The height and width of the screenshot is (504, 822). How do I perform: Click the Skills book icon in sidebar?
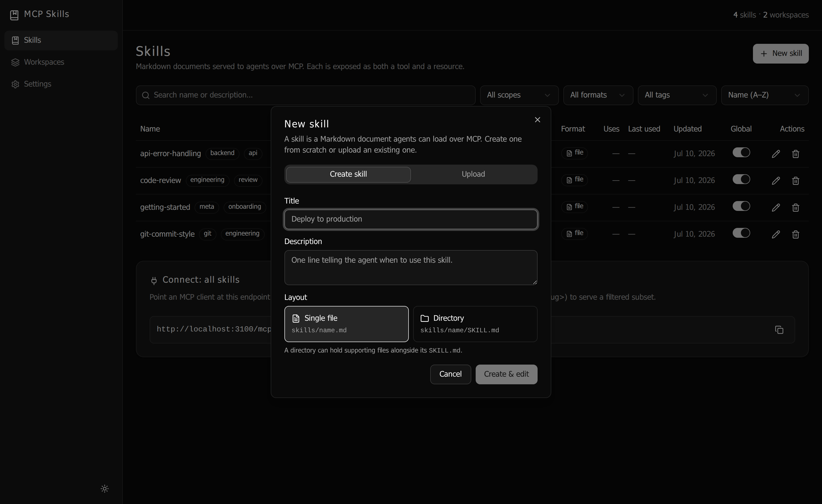(x=15, y=40)
